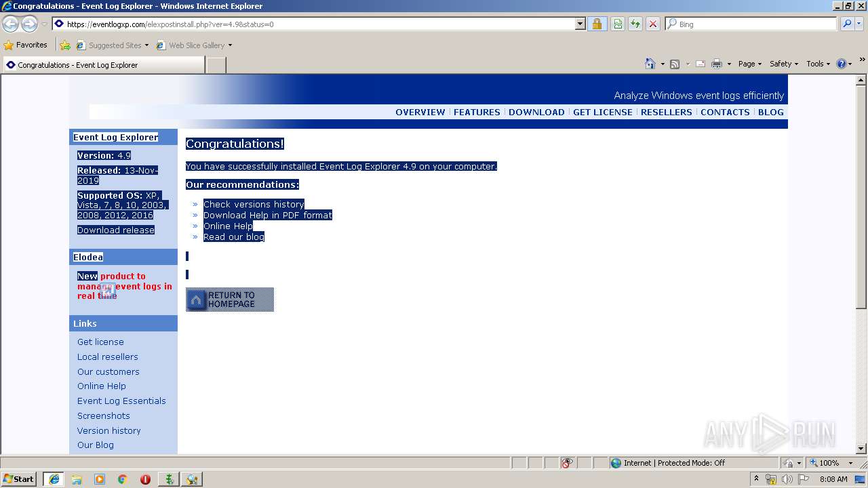Go to OVERVIEW navigation item
Image resolution: width=868 pixels, height=488 pixels.
(x=420, y=112)
